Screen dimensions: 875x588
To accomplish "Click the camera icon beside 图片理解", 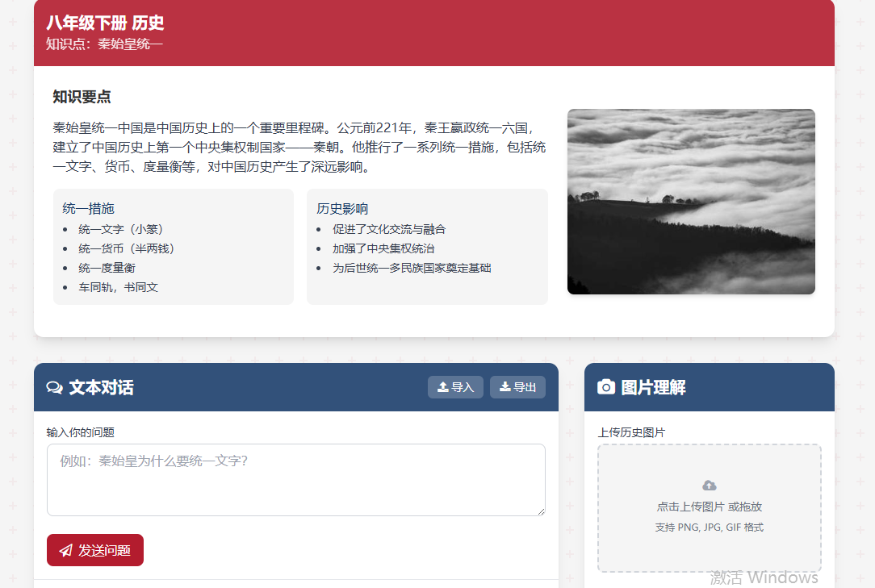I will pos(606,387).
